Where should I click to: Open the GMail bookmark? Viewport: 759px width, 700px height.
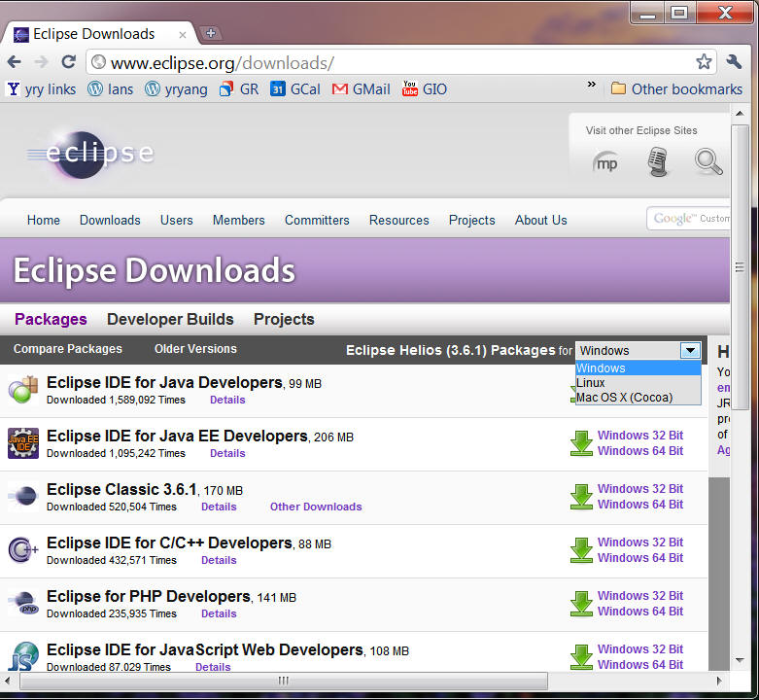click(x=362, y=89)
